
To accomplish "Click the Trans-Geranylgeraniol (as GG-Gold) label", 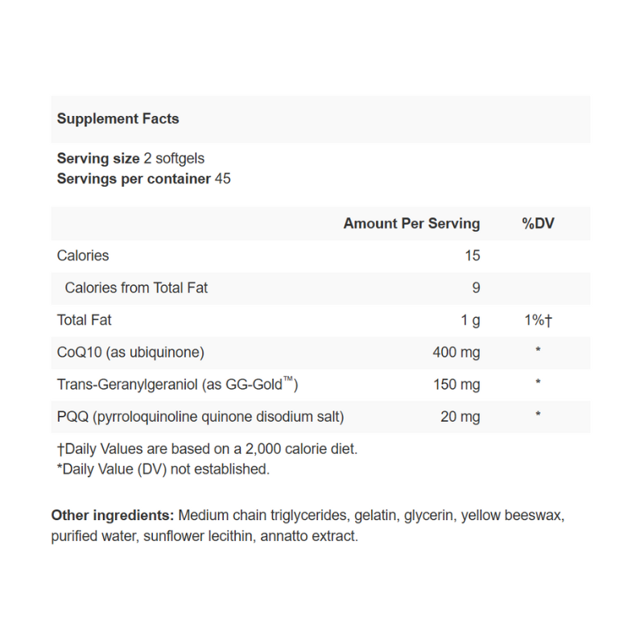I will tap(178, 385).
